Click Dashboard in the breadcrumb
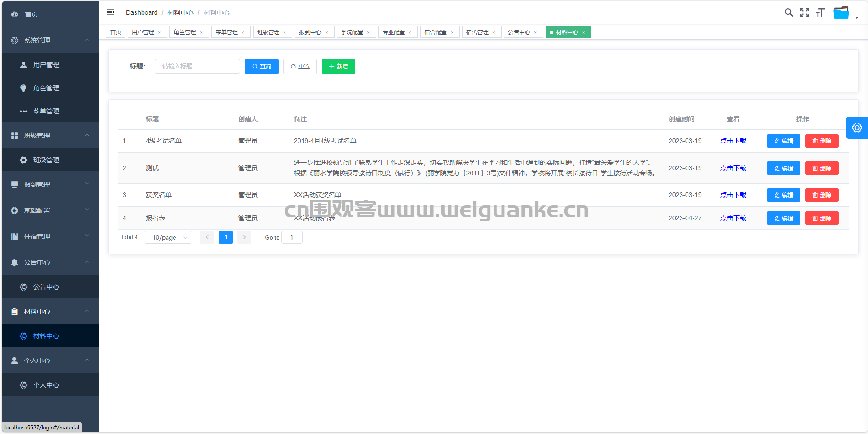The height and width of the screenshot is (434, 868). tap(142, 12)
